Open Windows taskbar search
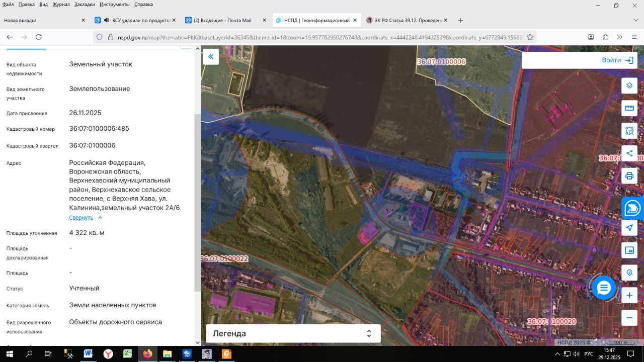 tap(29, 354)
